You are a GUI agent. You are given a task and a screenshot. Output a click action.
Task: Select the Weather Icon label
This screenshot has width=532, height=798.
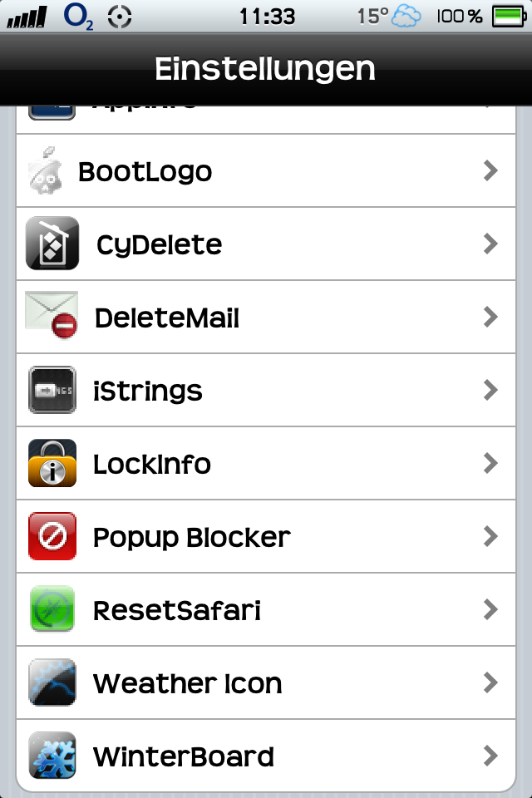pos(187,683)
